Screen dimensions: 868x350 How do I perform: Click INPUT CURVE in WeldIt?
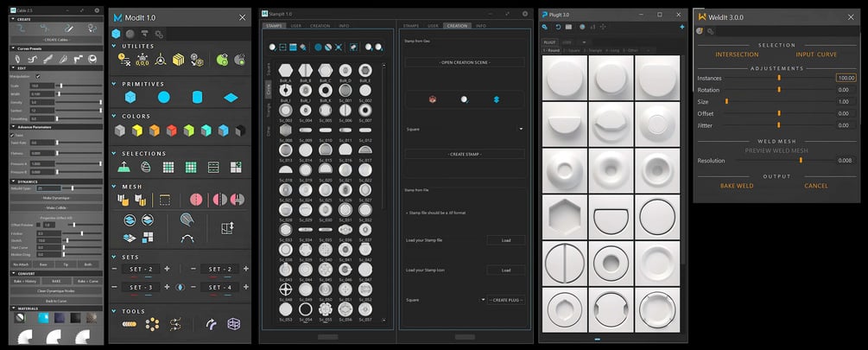tap(816, 54)
